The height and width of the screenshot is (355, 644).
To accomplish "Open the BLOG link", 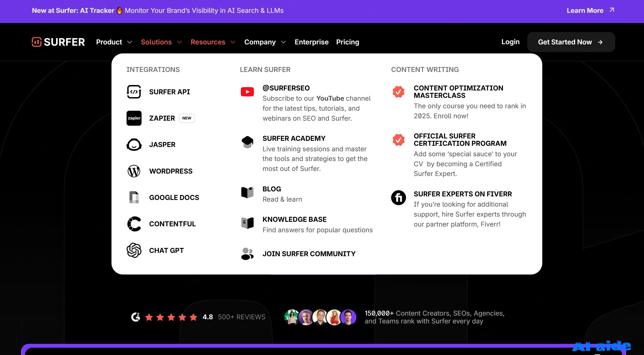I will [x=271, y=189].
